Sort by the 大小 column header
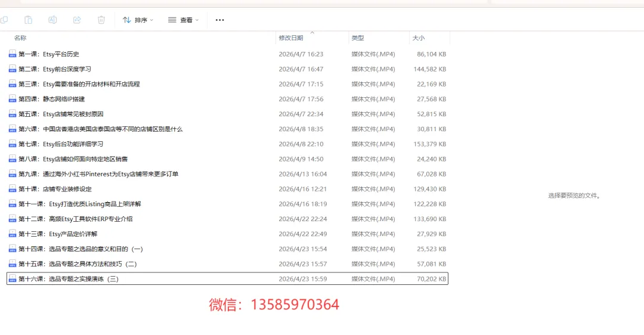 419,38
